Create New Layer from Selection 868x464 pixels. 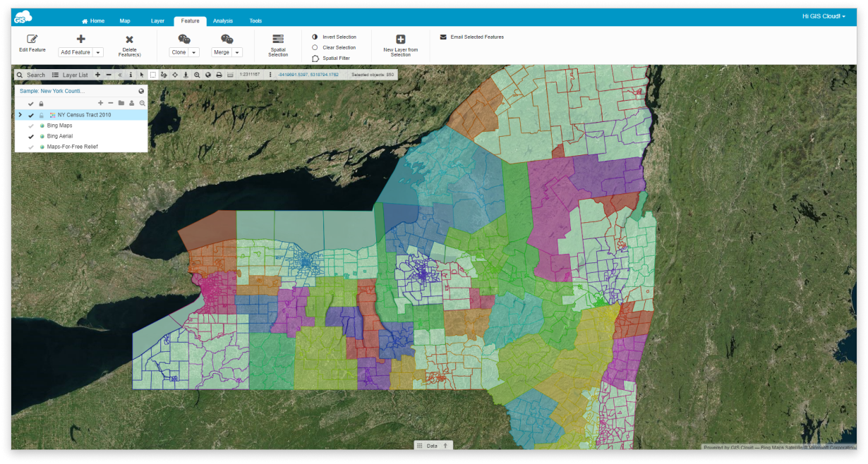[401, 41]
